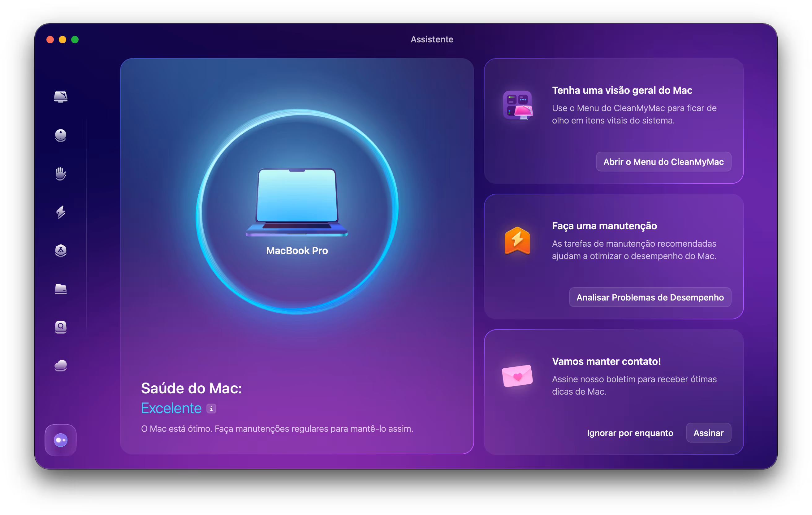The image size is (812, 515).
Task: Click Ignorar por enquanto
Action: pyautogui.click(x=630, y=433)
